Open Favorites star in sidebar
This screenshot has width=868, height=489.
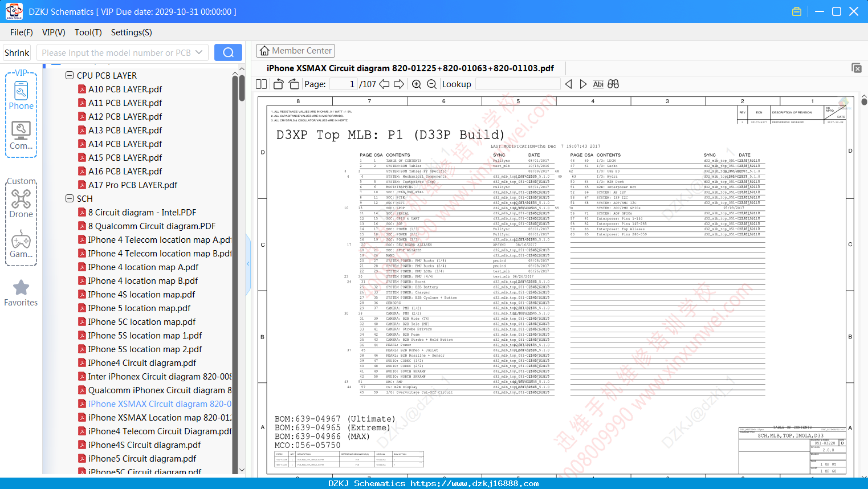coord(21,294)
